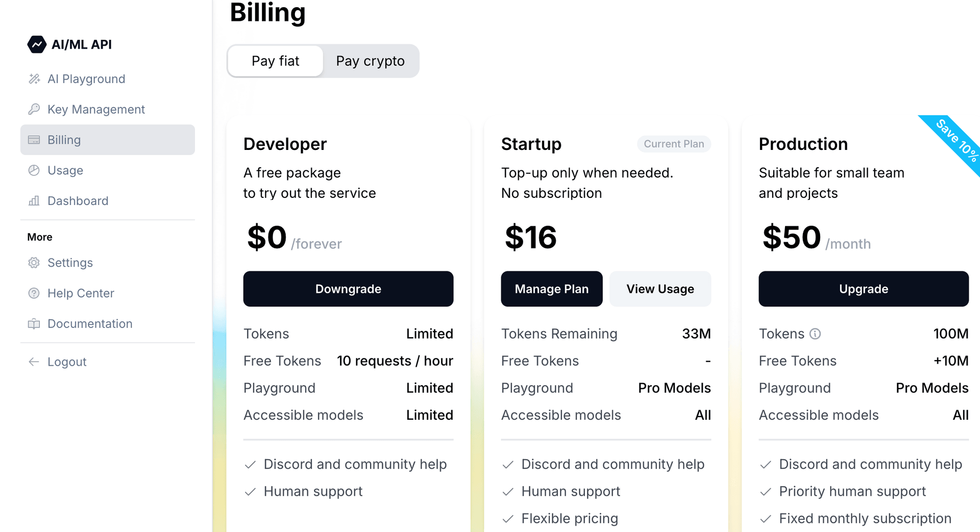Open the Dashboard menu item

click(78, 201)
